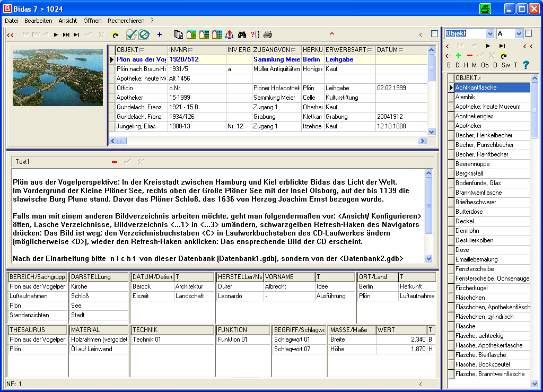Click the house with blue grid icon
Screen dimensions: 543x392
[x=217, y=34]
